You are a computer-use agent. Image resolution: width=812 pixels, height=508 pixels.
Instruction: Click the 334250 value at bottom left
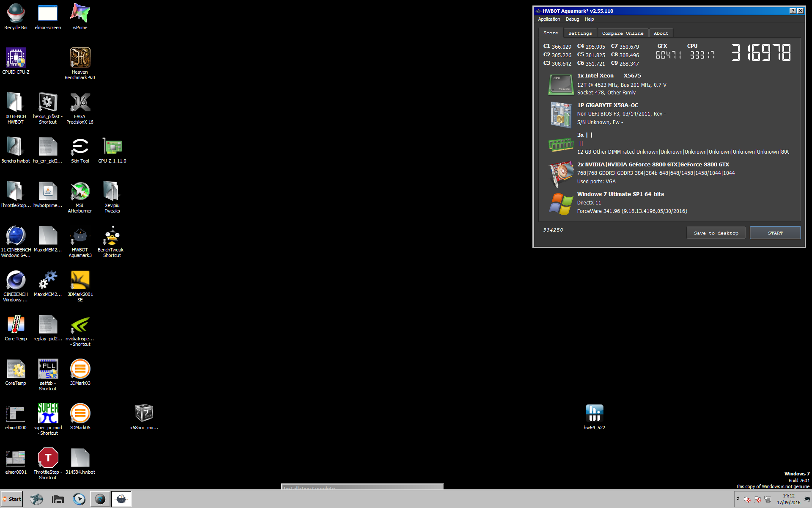point(553,230)
